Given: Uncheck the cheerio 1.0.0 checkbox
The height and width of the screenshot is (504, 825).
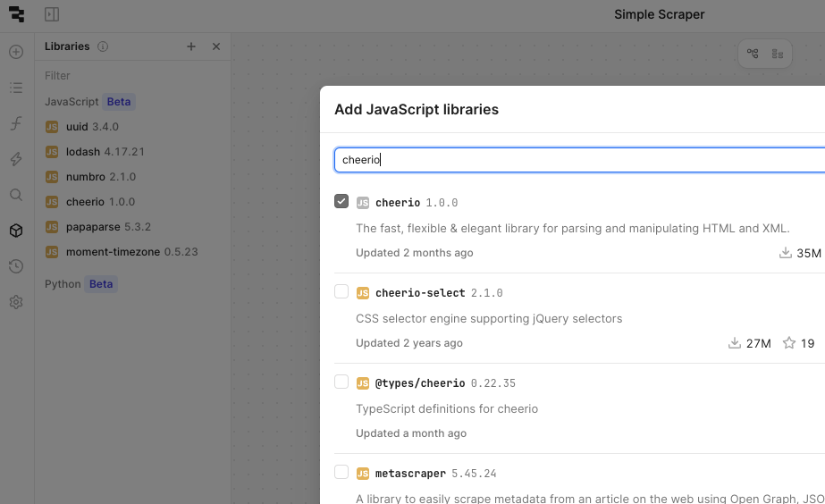Looking at the screenshot, I should click(x=341, y=202).
